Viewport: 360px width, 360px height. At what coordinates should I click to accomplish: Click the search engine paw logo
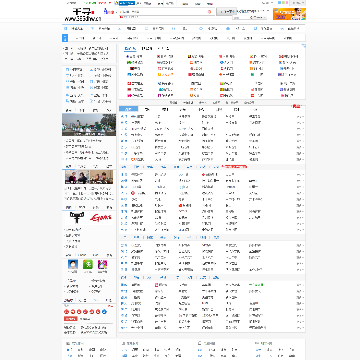[x=109, y=12]
